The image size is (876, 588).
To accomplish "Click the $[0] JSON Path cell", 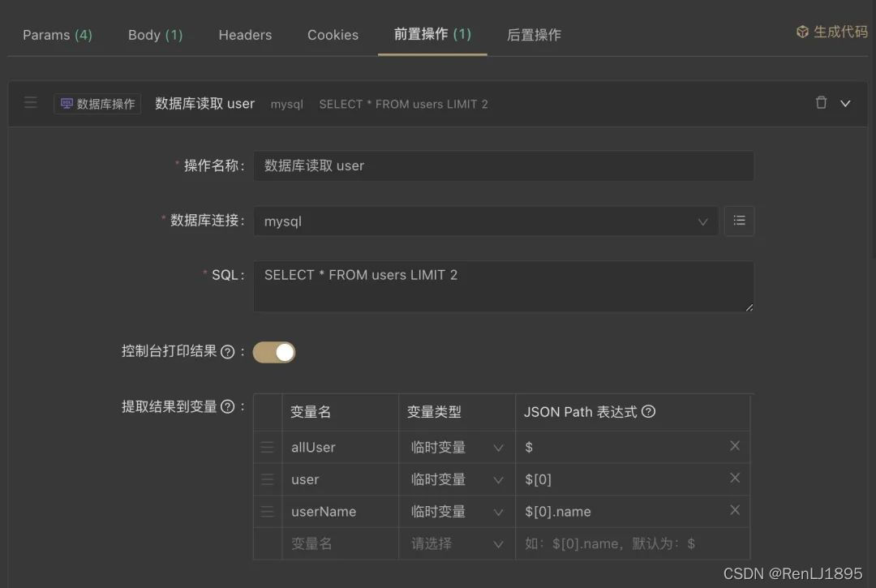I will (x=620, y=479).
